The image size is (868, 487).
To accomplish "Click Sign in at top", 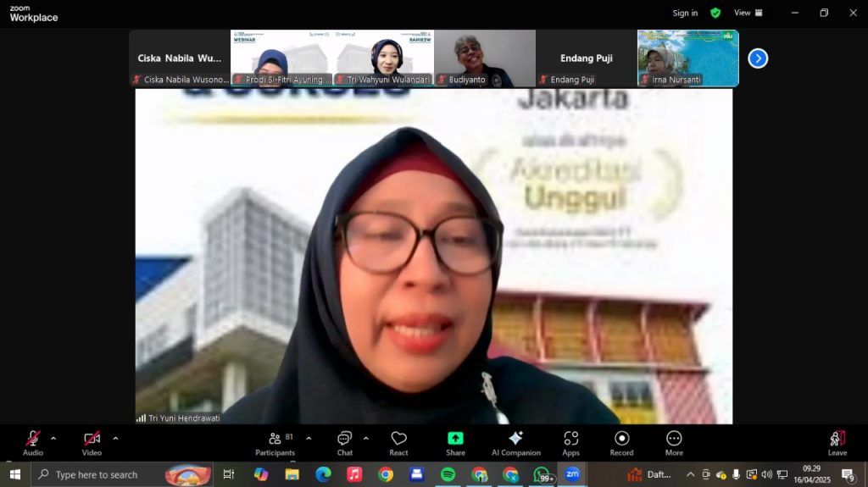I will 685,13.
